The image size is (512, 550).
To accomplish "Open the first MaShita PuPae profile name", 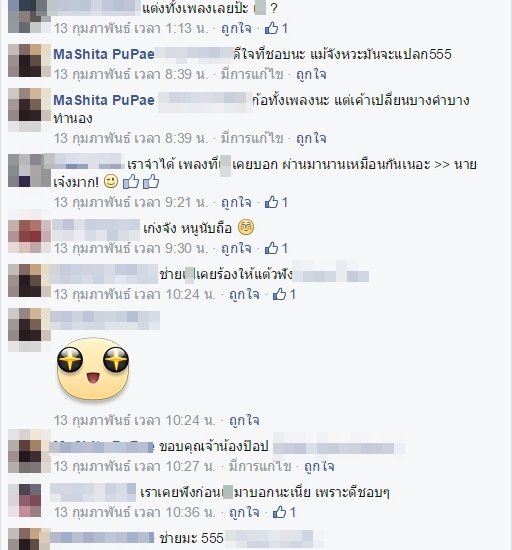I will pos(104,54).
